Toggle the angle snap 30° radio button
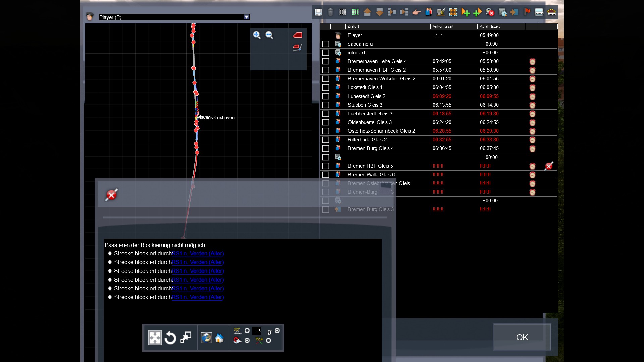Viewport: 644px width, 362px height. click(x=247, y=331)
